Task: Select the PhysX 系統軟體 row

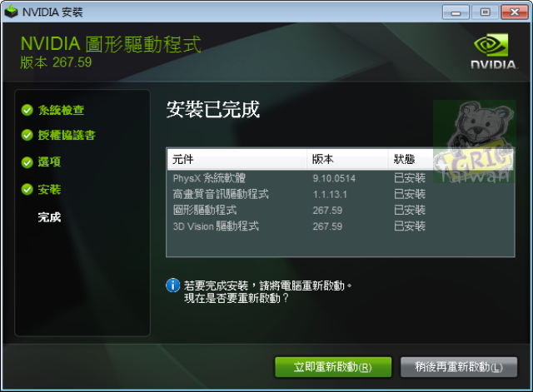Action: [x=341, y=178]
